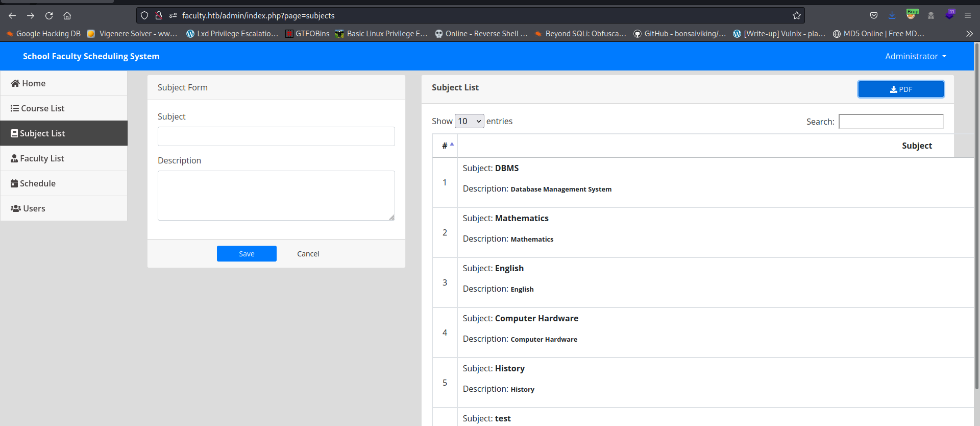980x426 pixels.
Task: Open the Burp extension icon in toolbar
Action: pos(911,15)
